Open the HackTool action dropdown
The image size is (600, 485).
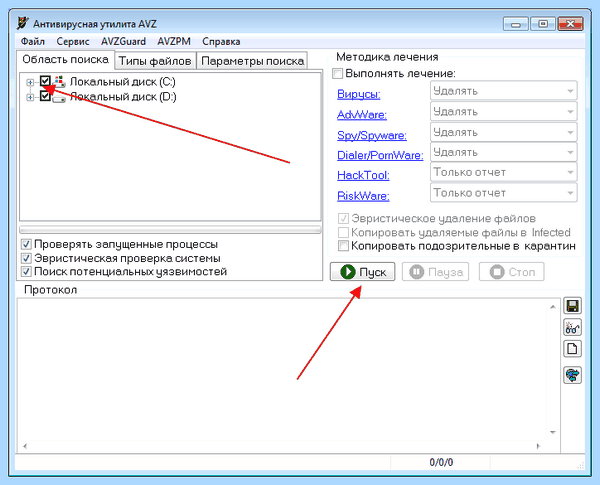(504, 172)
